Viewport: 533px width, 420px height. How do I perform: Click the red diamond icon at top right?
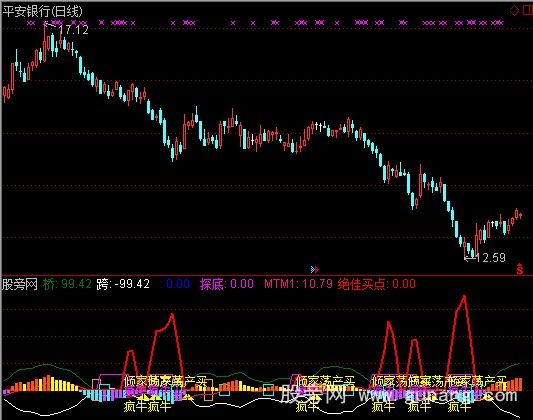[514, 11]
